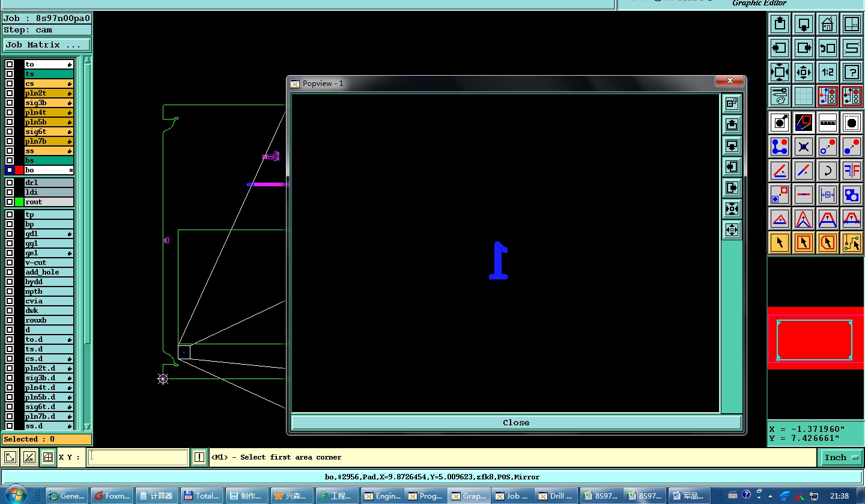The width and height of the screenshot is (865, 504).
Task: Toggle checkbox for layer drl
Action: coord(10,183)
